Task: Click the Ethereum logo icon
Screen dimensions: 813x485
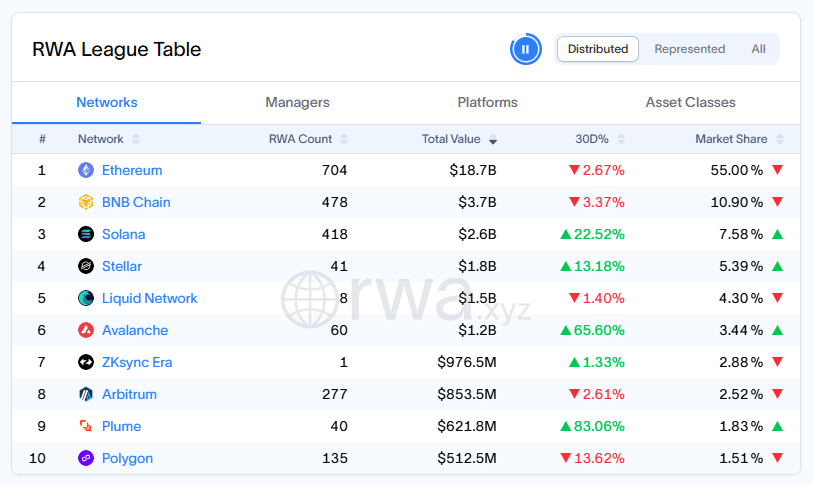Action: [86, 170]
